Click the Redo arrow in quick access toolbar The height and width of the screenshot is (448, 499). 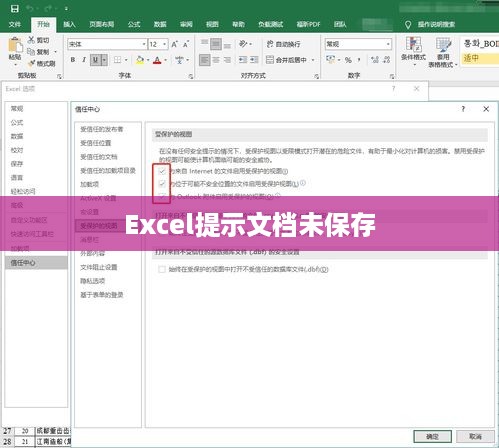(x=49, y=9)
